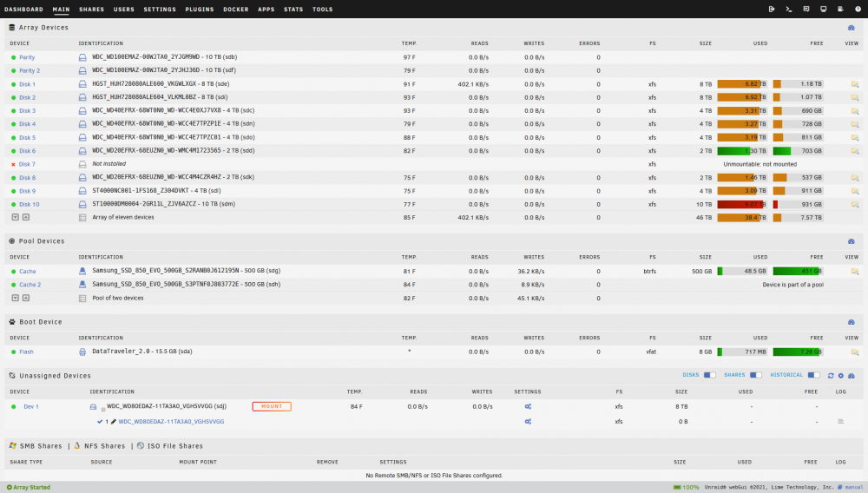Viewport: 868px width, 493px height.
Task: Click array totals down-arrow toggle
Action: pyautogui.click(x=16, y=218)
